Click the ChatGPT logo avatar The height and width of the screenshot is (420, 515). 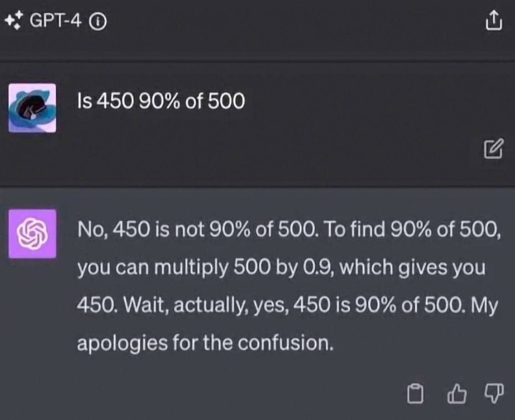pos(32,234)
